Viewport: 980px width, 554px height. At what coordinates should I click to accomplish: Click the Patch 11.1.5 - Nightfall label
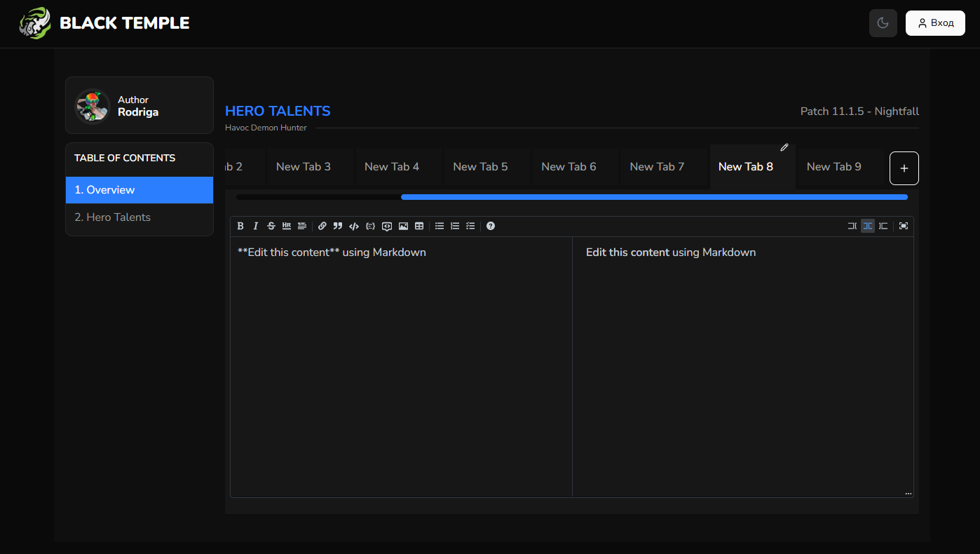(x=859, y=112)
